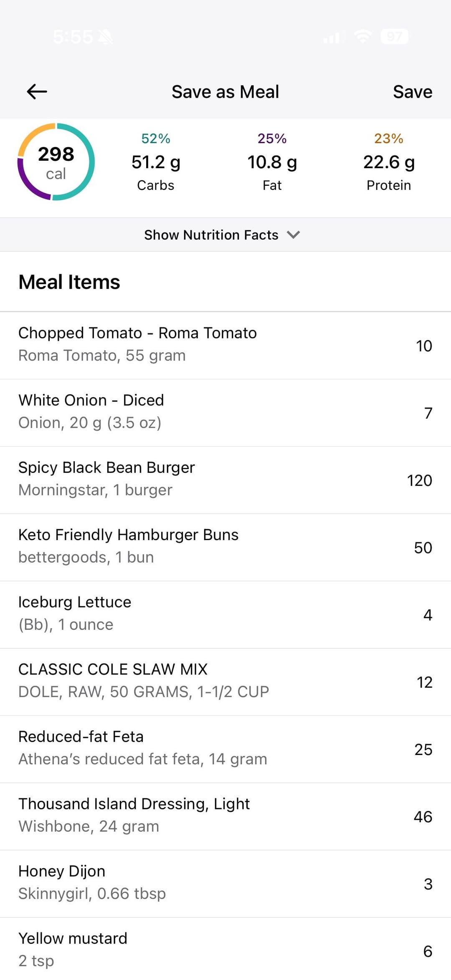Tap the 51.2 g Carbs summary
Screen dimensions: 451x980
tap(156, 162)
